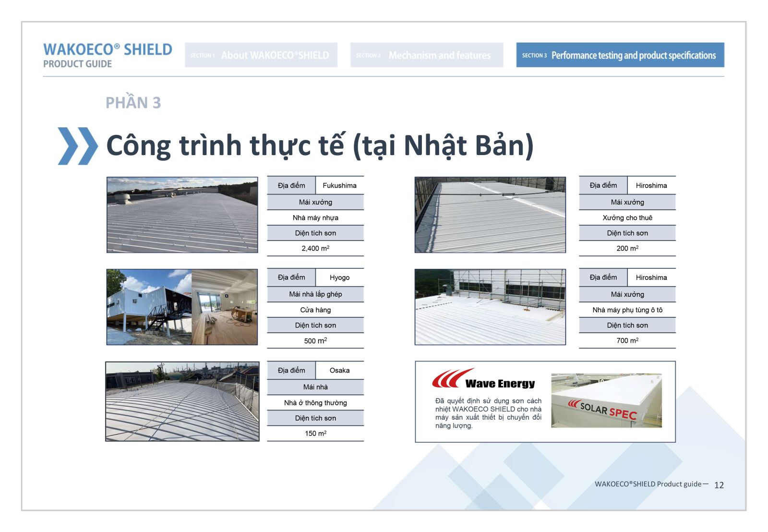Click the blue double-chevron icon beside the title
This screenshot has width=768, height=532.
[77, 146]
